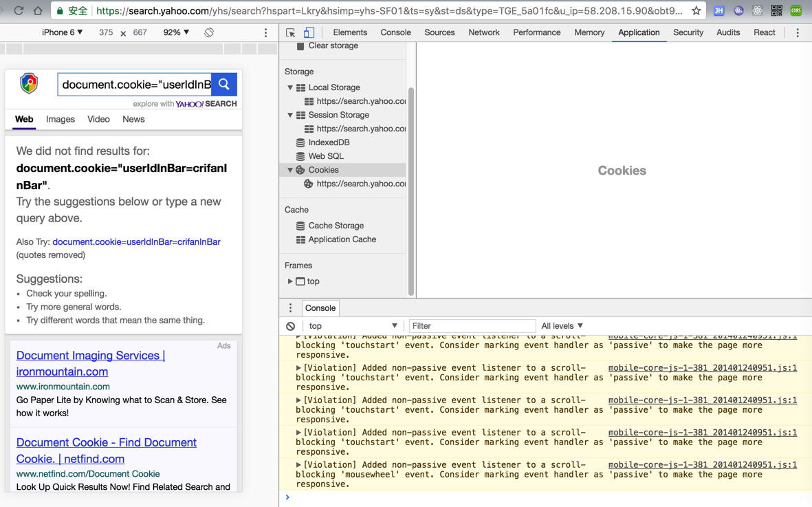Image resolution: width=812 pixels, height=507 pixels.
Task: Rotate device orientation icon
Action: (209, 32)
